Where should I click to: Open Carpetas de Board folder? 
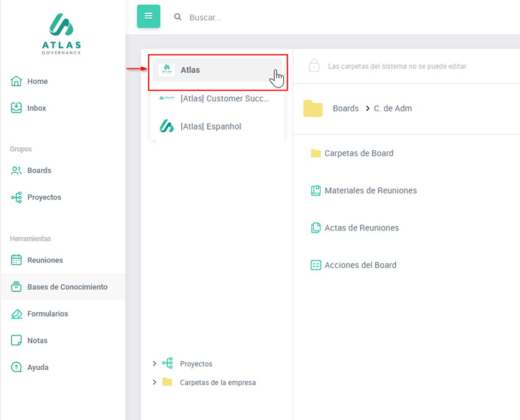[358, 153]
